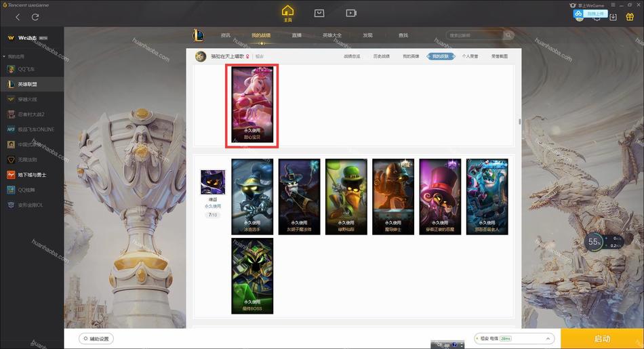Focus the summoner search input field

(x=475, y=35)
